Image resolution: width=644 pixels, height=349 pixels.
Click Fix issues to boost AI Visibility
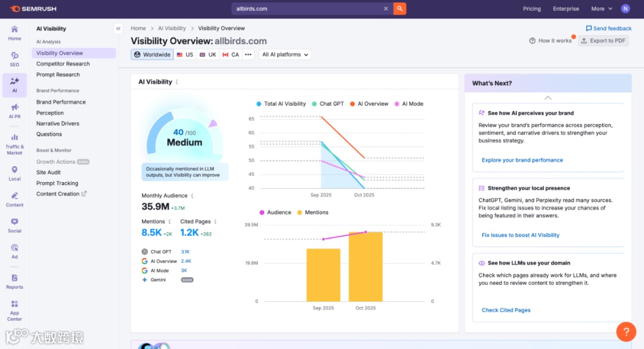521,235
